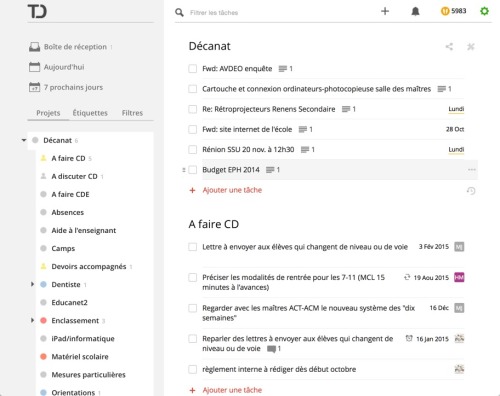This screenshot has width=500, height=396.
Task: Open comments of Rénion SSU task
Action: (308, 150)
